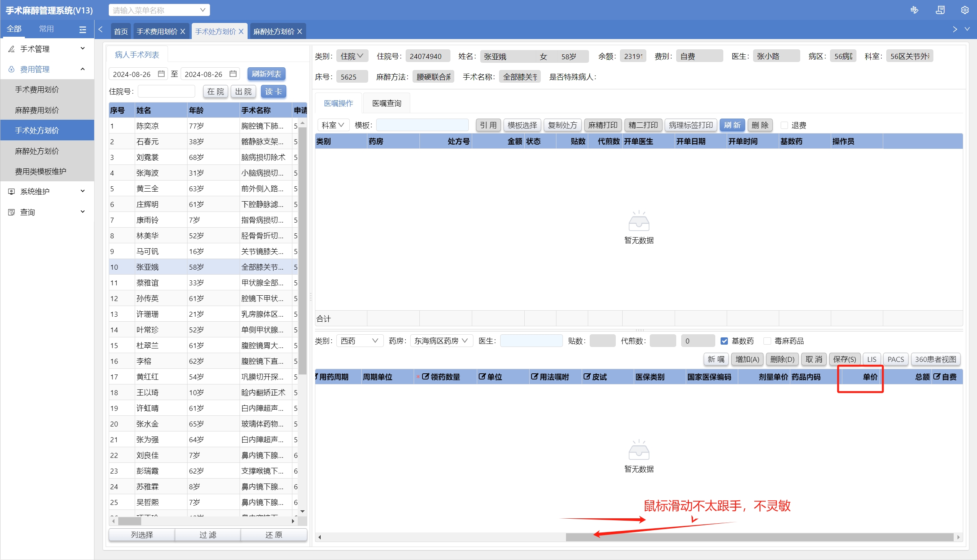The image size is (977, 560).
Task: Open the start date calendar icon
Action: click(x=161, y=74)
